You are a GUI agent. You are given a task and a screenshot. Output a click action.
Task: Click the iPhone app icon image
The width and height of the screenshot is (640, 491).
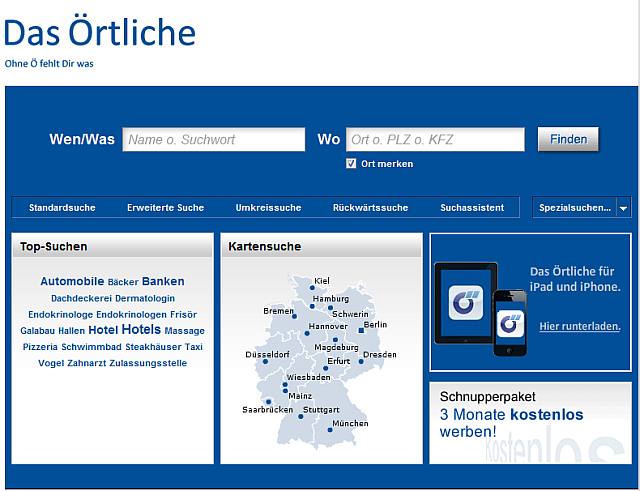tap(510, 323)
